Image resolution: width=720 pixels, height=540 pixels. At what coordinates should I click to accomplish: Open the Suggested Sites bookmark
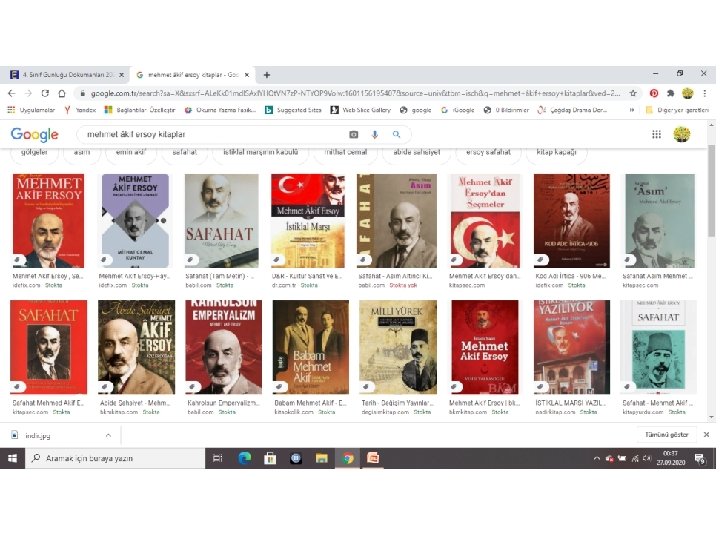click(293, 110)
